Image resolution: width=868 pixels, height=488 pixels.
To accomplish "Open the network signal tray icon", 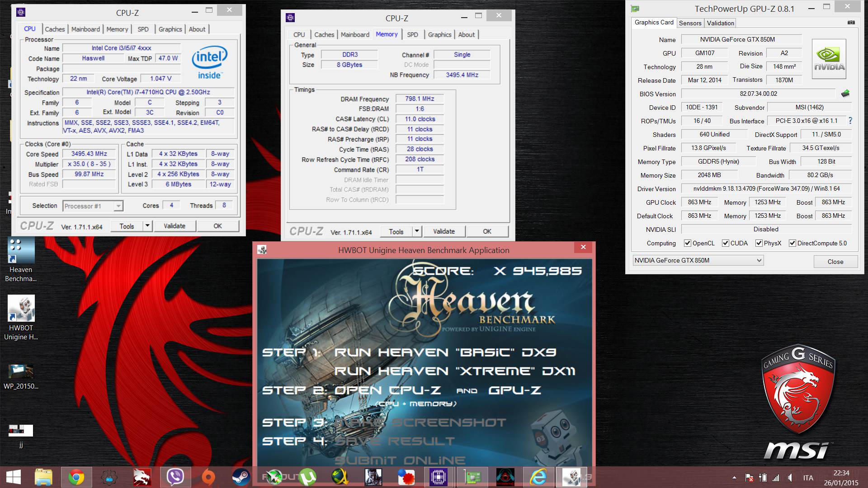I will pyautogui.click(x=776, y=478).
